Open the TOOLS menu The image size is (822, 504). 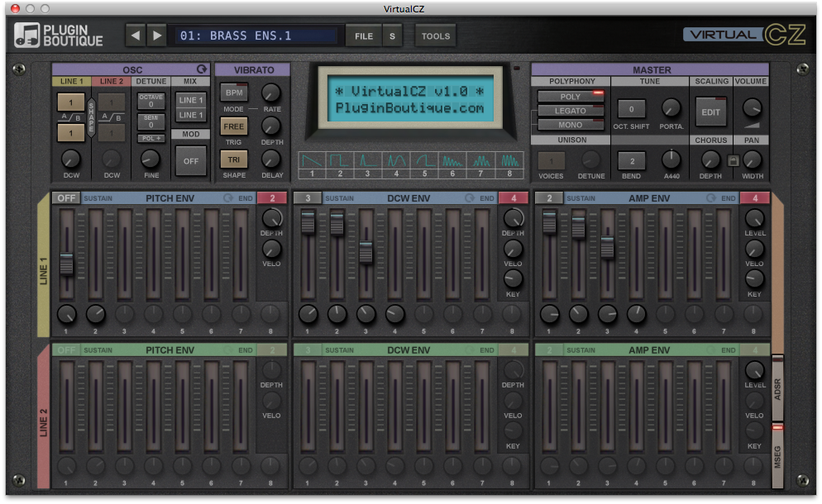click(435, 36)
